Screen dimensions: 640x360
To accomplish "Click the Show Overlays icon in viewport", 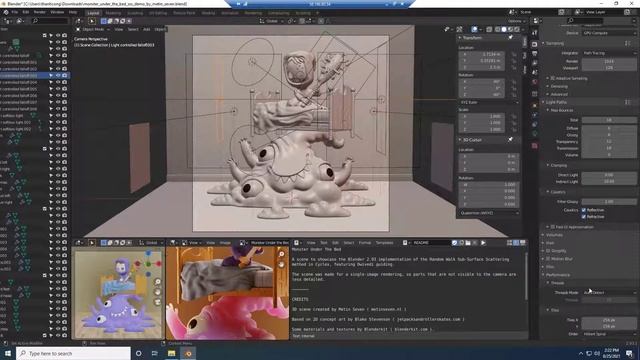I will click(x=474, y=29).
